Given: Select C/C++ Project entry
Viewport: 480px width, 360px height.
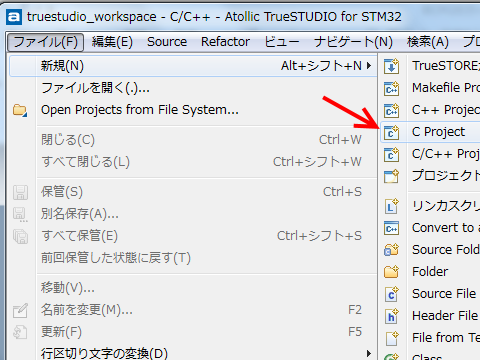Looking at the screenshot, I should pyautogui.click(x=430, y=154).
